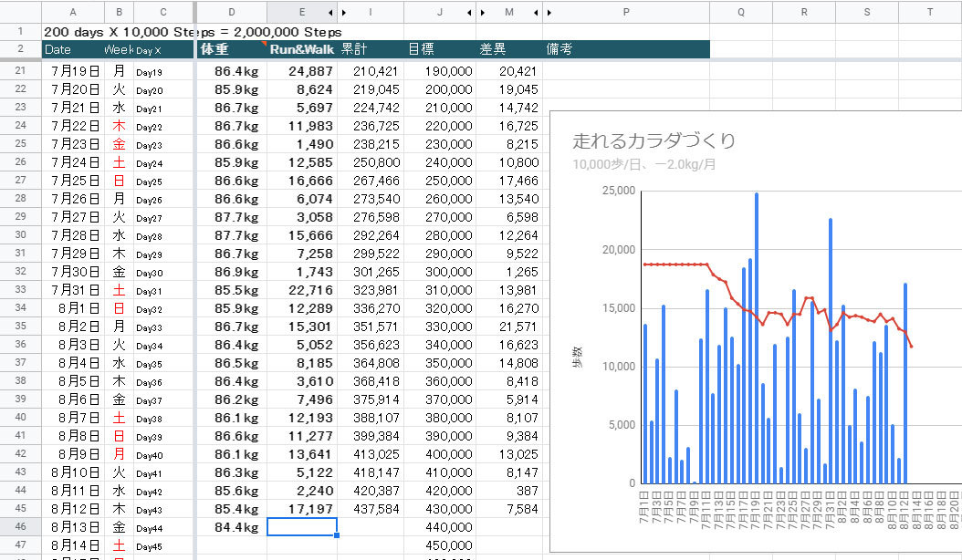The width and height of the screenshot is (962, 560).
Task: Select difference cell '21,571'
Action: (x=509, y=327)
